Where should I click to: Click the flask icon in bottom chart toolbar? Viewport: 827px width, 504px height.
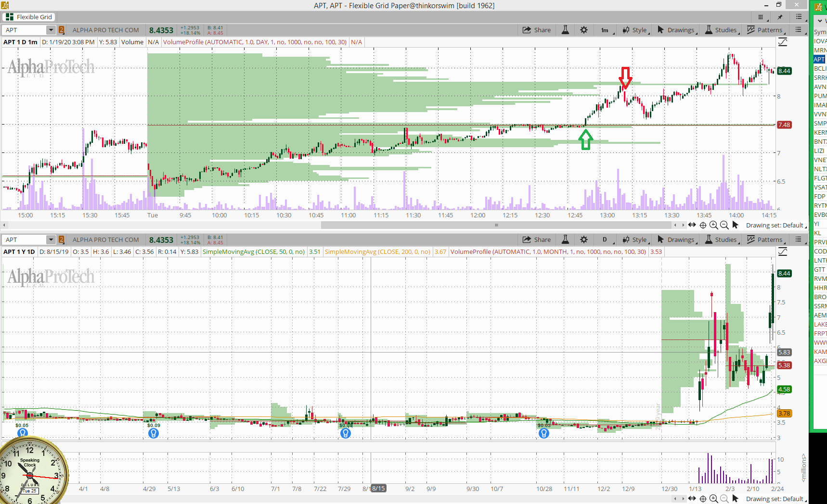click(x=566, y=239)
